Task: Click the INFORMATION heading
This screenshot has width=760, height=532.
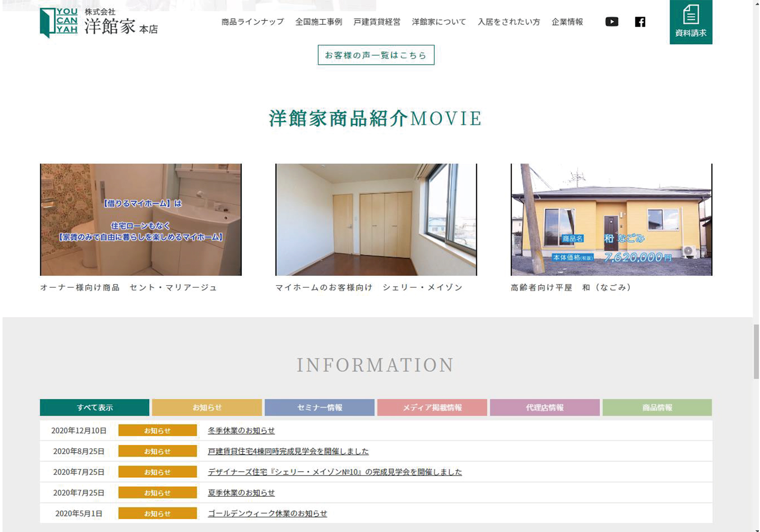Action: (x=375, y=365)
